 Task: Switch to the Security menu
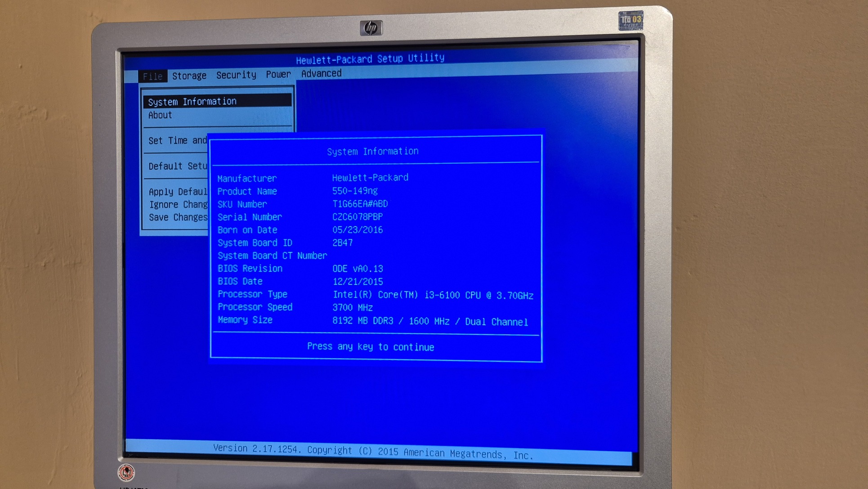[236, 75]
